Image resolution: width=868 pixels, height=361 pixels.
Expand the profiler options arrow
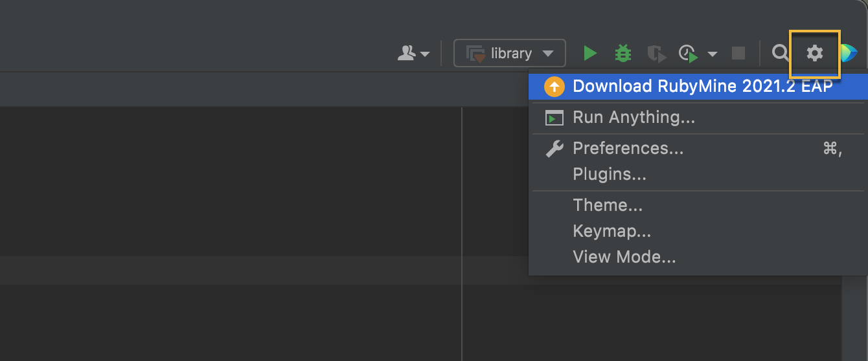(713, 54)
